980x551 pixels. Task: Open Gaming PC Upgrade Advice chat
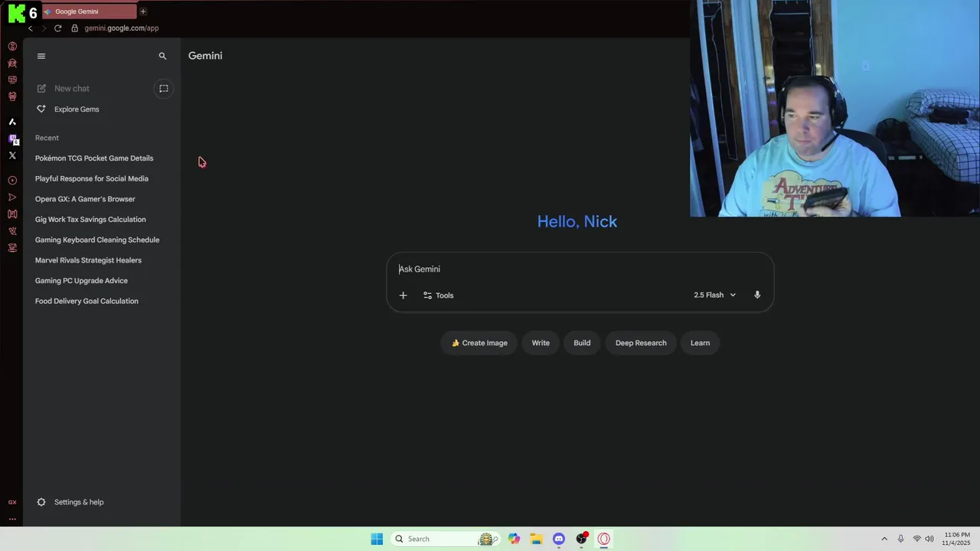click(x=81, y=281)
